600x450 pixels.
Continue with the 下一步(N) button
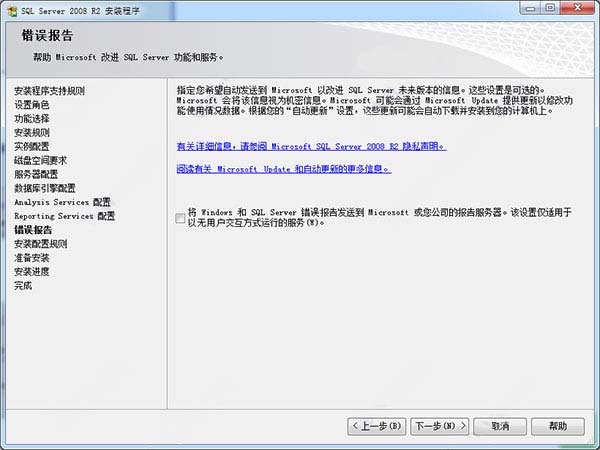(440, 426)
